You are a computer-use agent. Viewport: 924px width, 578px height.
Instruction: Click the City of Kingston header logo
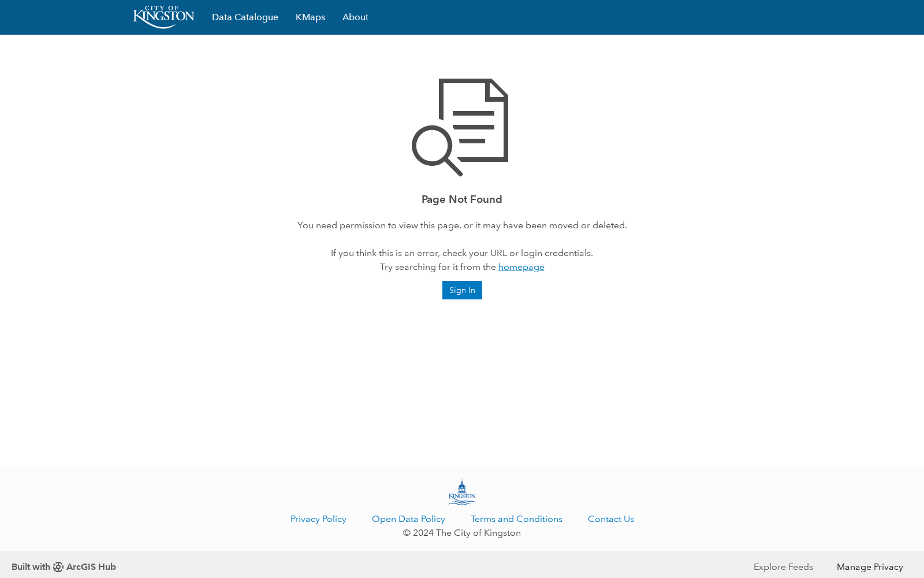click(x=163, y=17)
